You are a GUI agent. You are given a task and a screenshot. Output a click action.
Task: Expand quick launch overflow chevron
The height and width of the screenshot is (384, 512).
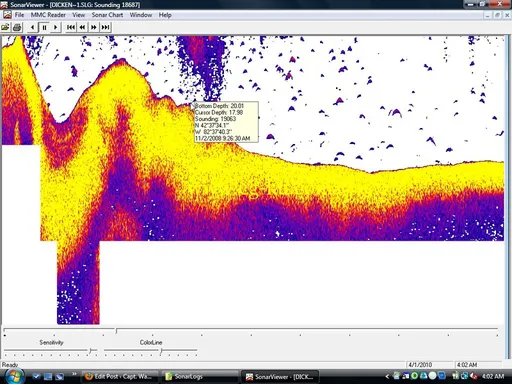(x=74, y=374)
